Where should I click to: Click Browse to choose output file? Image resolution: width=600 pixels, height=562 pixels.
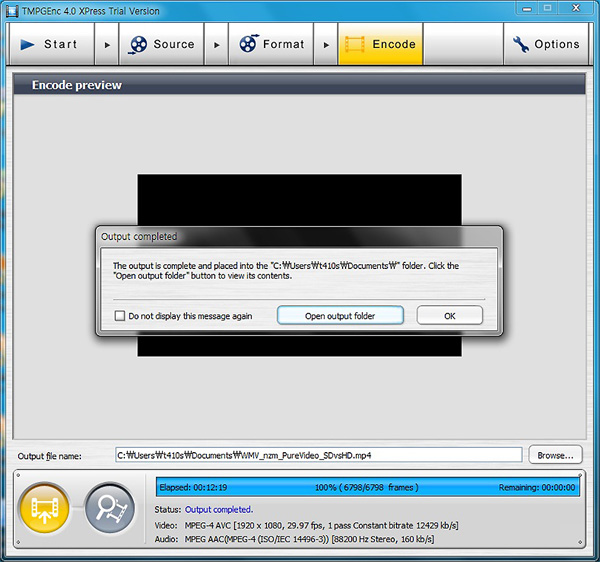pyautogui.click(x=555, y=455)
